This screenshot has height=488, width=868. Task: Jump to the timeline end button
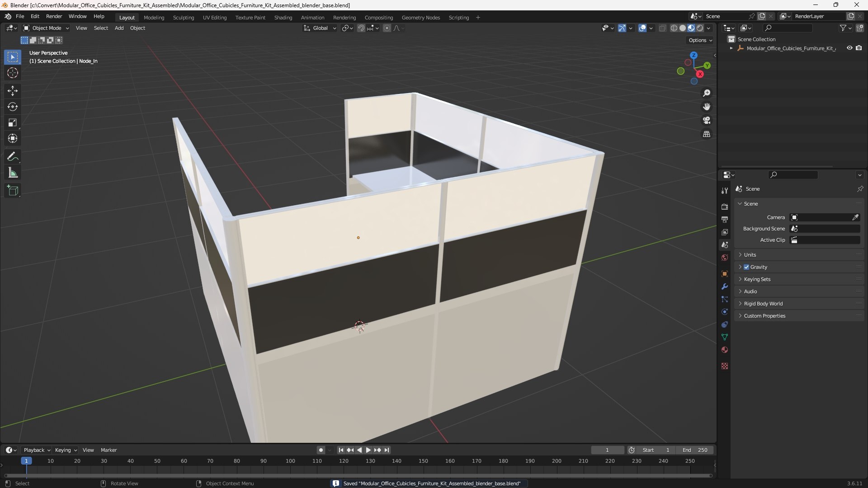pos(387,450)
